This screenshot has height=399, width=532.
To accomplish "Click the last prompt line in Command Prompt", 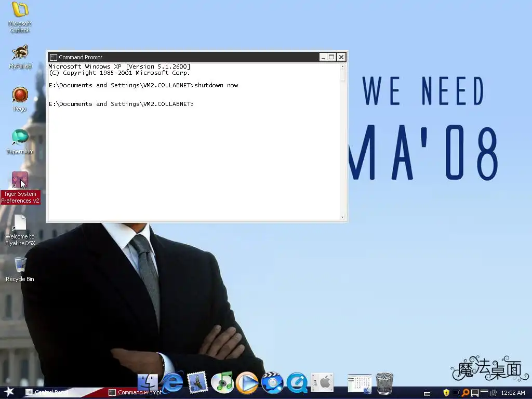I will point(121,104).
